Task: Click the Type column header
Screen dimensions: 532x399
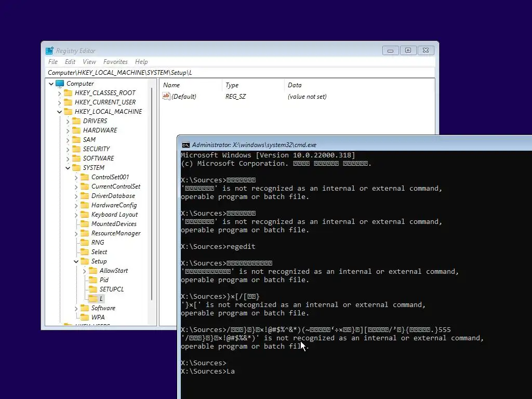Action: pos(253,85)
